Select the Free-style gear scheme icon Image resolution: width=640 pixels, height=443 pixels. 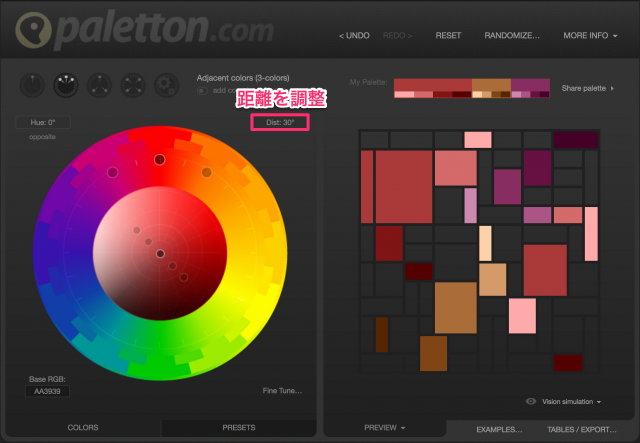coord(167,85)
